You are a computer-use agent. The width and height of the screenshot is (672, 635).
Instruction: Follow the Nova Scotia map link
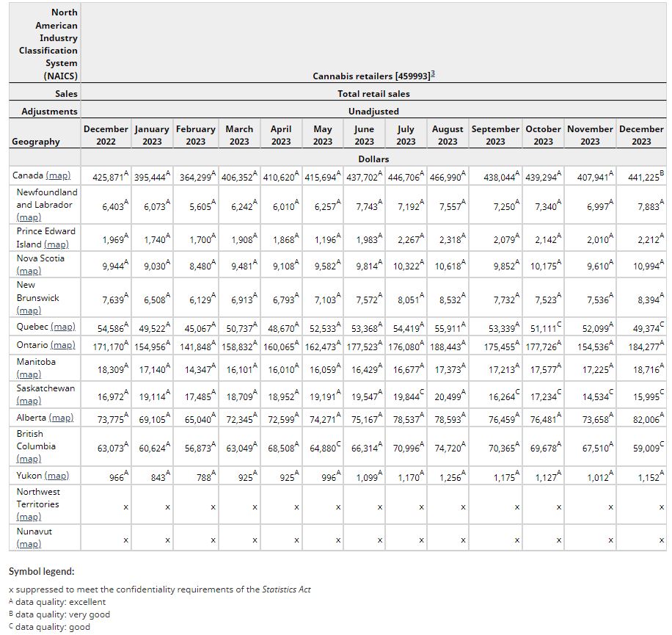coord(29,271)
